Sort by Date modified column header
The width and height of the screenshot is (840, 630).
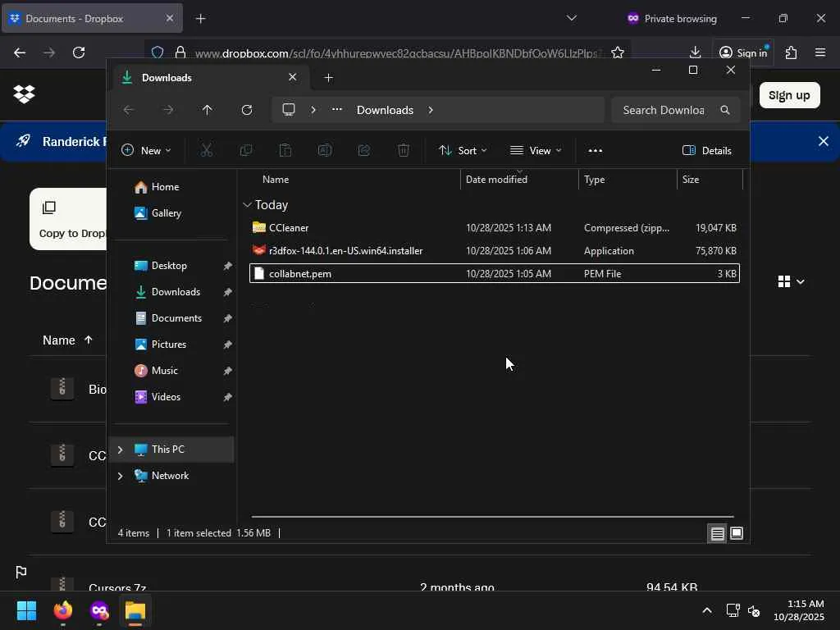click(x=519, y=180)
